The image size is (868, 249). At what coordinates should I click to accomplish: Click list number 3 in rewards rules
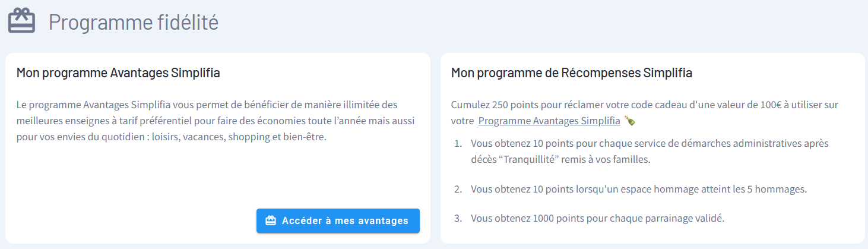(x=458, y=218)
